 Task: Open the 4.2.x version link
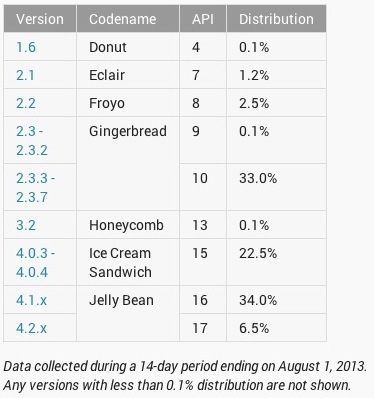pyautogui.click(x=31, y=328)
